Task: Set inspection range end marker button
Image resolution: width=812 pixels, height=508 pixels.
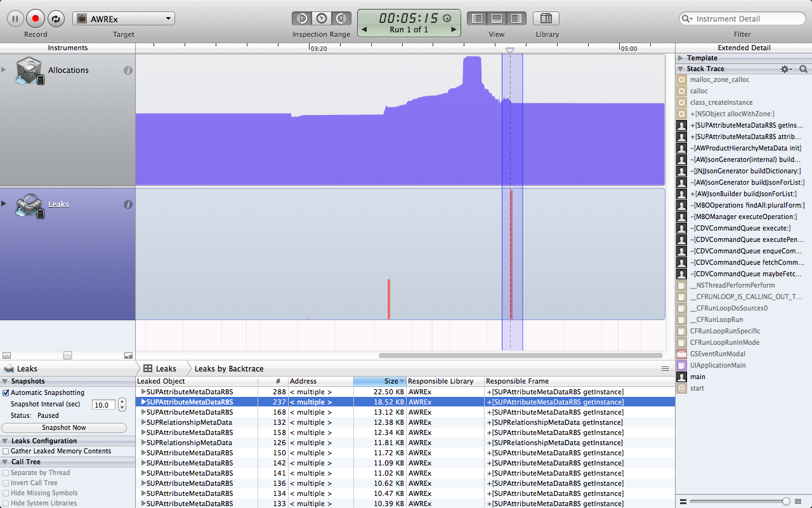Action: [x=341, y=18]
